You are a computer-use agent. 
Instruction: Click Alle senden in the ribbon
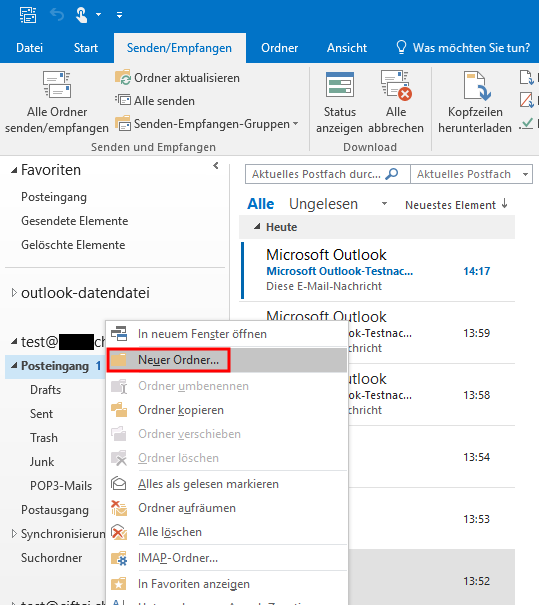point(155,101)
